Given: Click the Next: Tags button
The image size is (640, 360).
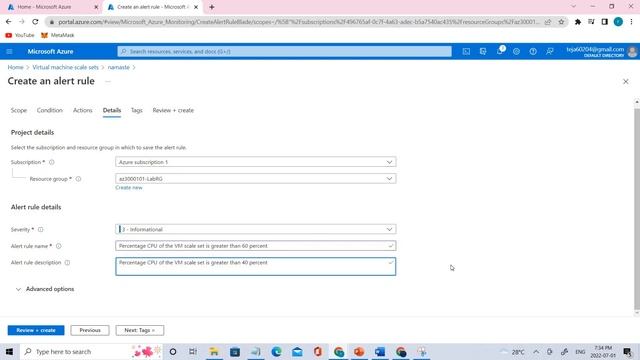Looking at the screenshot, I should 140,330.
